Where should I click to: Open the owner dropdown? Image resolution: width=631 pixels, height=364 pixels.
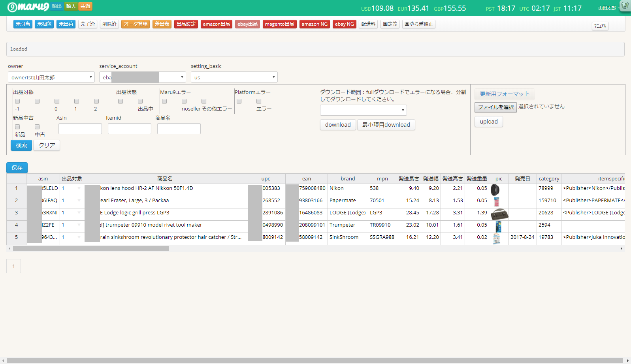(x=51, y=77)
